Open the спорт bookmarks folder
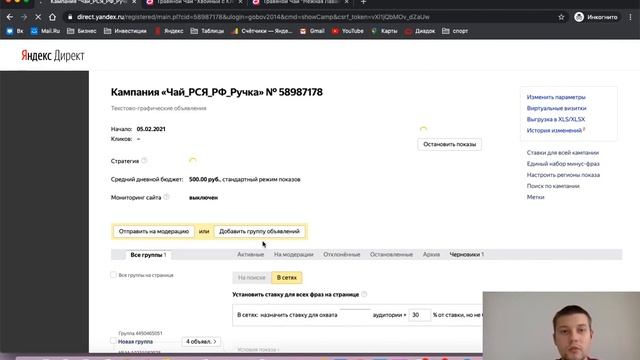The height and width of the screenshot is (360, 640). [455, 31]
